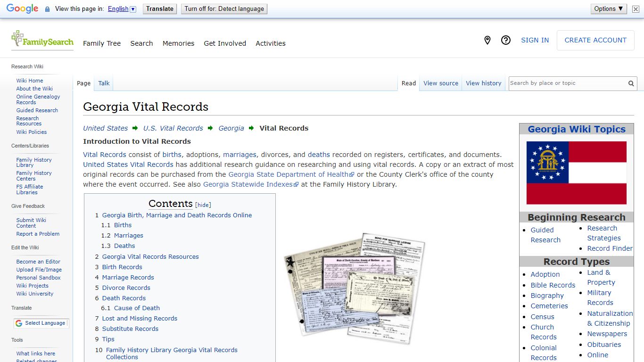Image resolution: width=644 pixels, height=362 pixels.
Task: Open the Select Language dropdown
Action: click(x=41, y=323)
